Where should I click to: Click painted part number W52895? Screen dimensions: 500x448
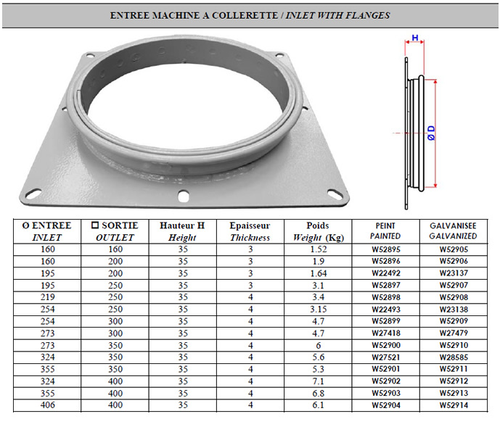coord(385,249)
